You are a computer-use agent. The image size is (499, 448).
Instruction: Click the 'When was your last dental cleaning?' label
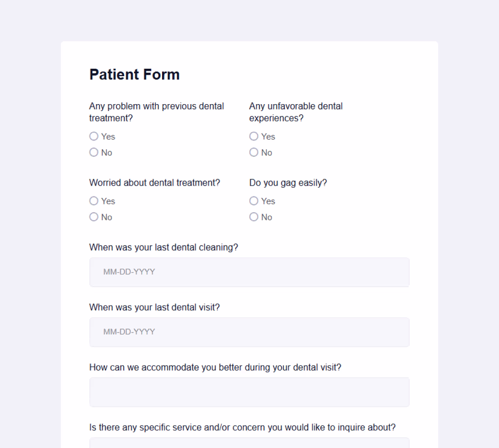pyautogui.click(x=164, y=248)
